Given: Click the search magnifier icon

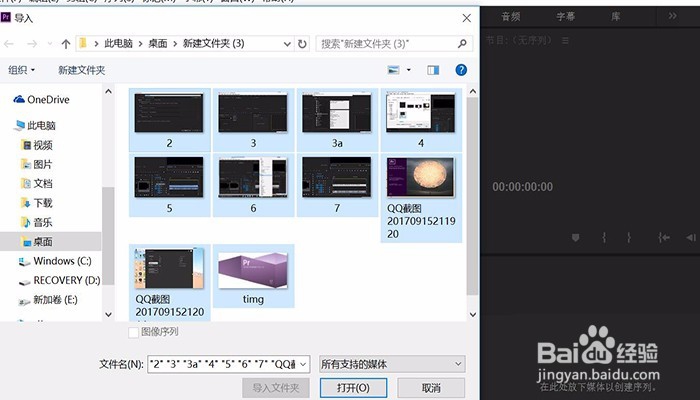Looking at the screenshot, I should (462, 43).
